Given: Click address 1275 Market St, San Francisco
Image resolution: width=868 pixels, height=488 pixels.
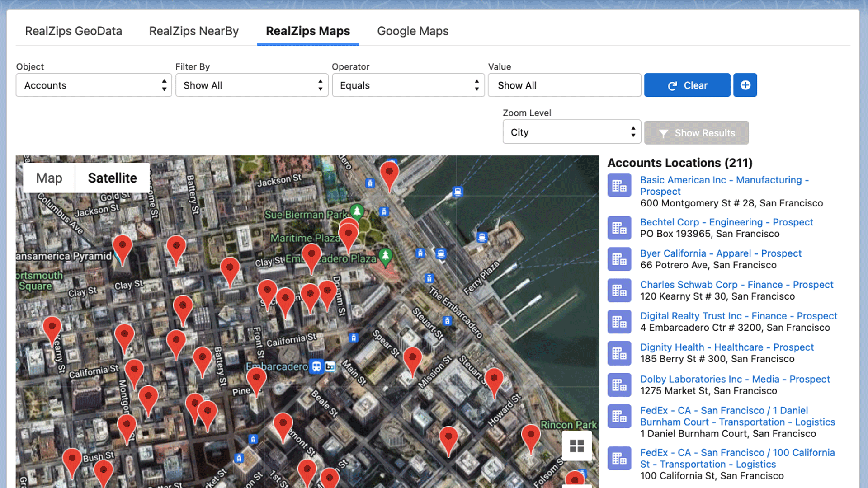Looking at the screenshot, I should tap(708, 391).
